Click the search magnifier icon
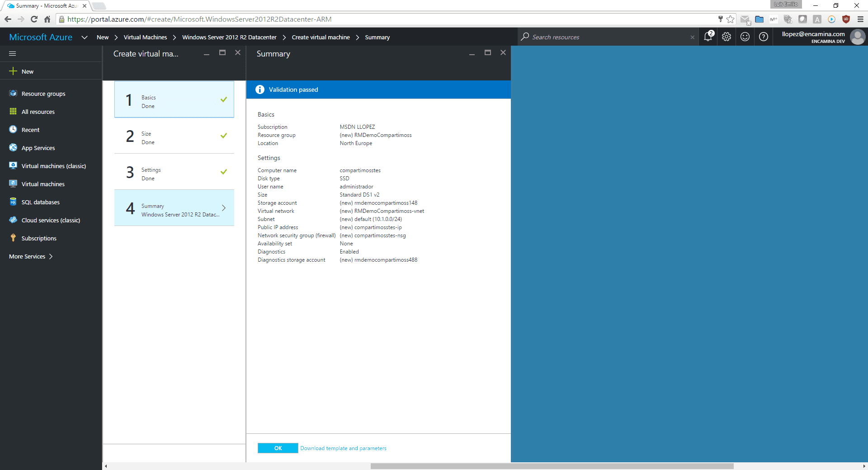This screenshot has height=470, width=868. [525, 37]
